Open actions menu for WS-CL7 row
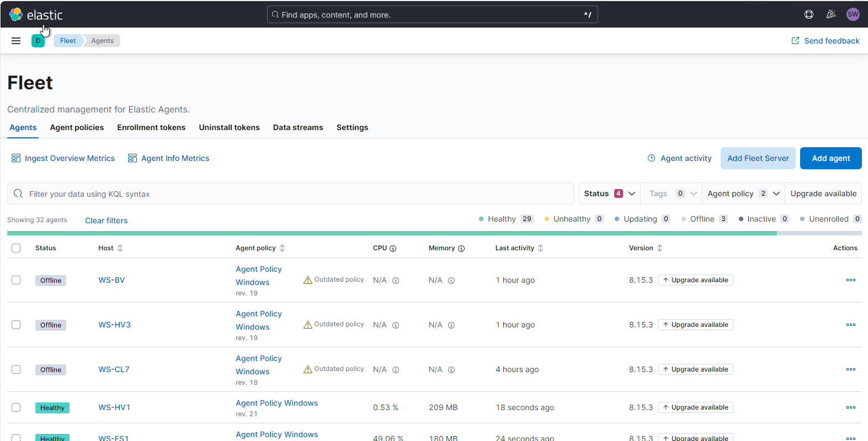Image resolution: width=868 pixels, height=441 pixels. pyautogui.click(x=851, y=369)
